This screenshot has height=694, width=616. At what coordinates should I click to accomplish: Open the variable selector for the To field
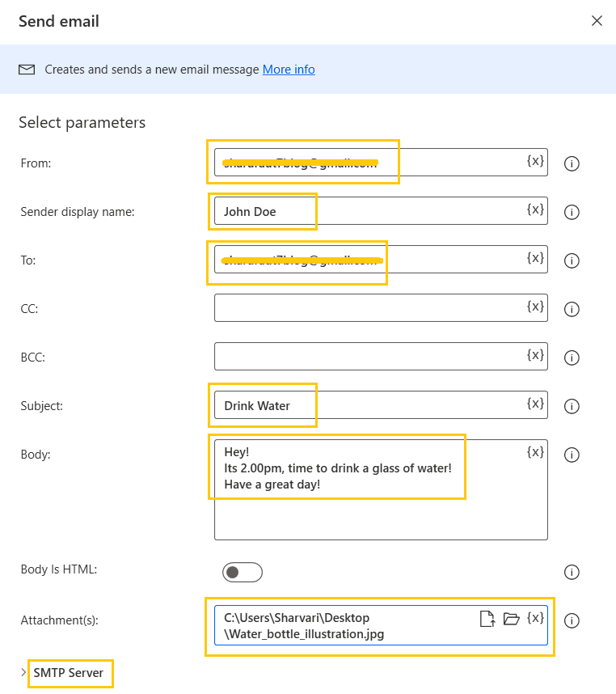535,258
